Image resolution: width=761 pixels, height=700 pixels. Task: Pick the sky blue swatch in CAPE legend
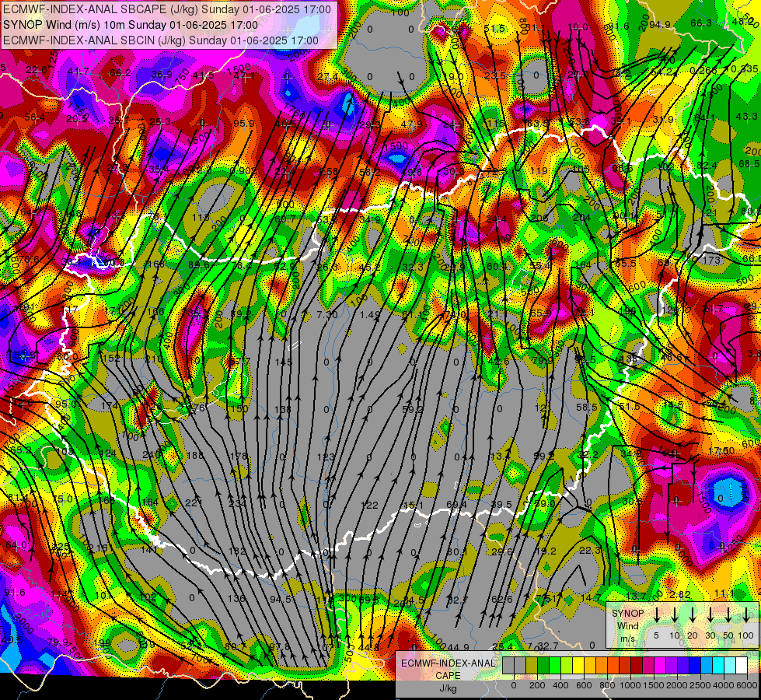pos(706,666)
